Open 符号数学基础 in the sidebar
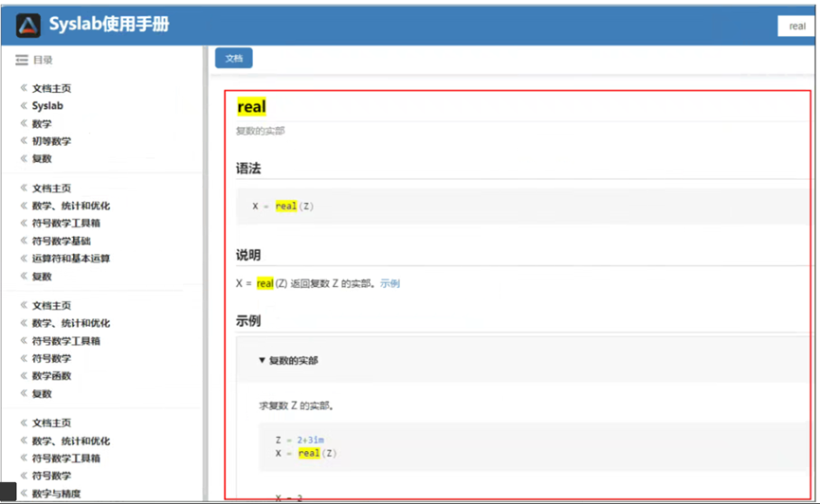820x504 pixels. click(62, 241)
